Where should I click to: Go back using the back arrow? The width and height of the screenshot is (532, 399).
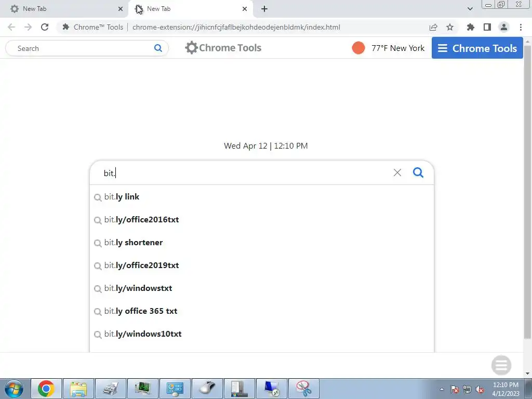click(x=11, y=27)
